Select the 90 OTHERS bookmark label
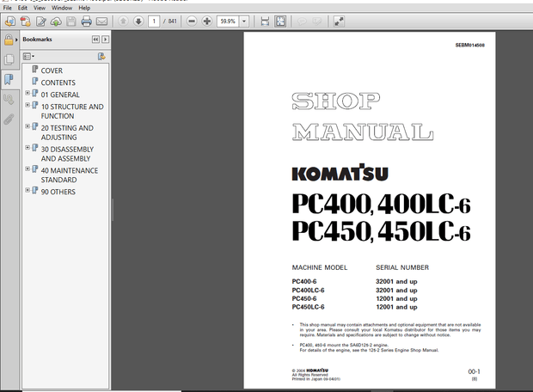Viewport: 533px width, 392px height. point(58,192)
